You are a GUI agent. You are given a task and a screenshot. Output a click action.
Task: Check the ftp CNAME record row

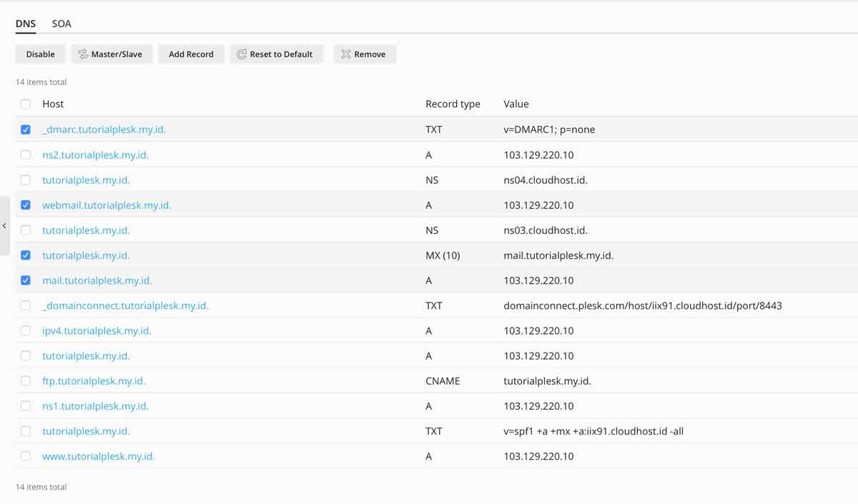click(26, 380)
